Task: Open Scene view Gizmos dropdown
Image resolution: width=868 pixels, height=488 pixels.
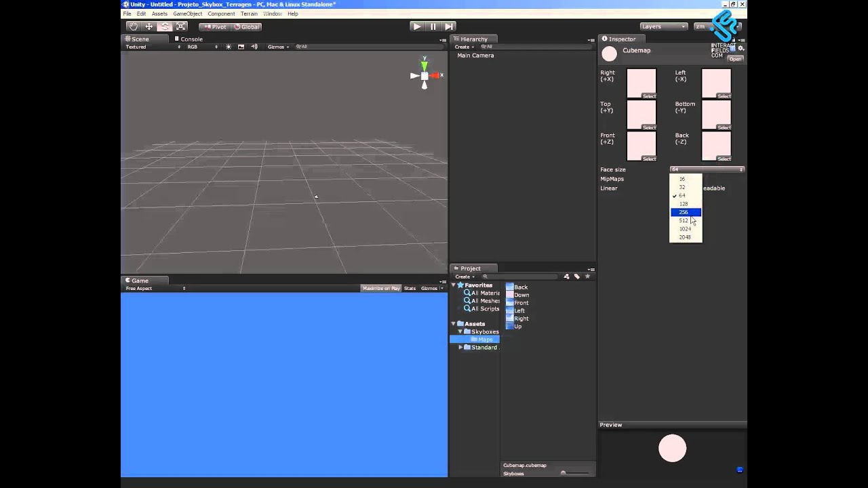Action: (x=278, y=47)
